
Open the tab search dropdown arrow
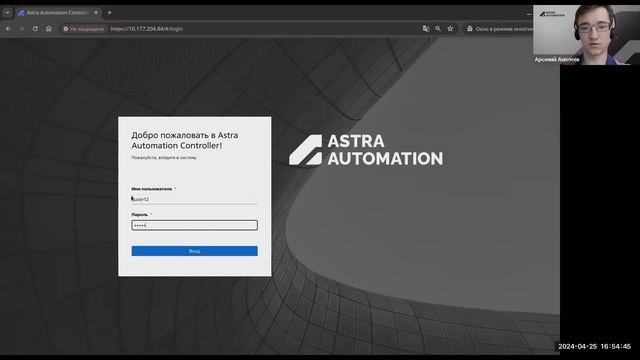tap(7, 13)
